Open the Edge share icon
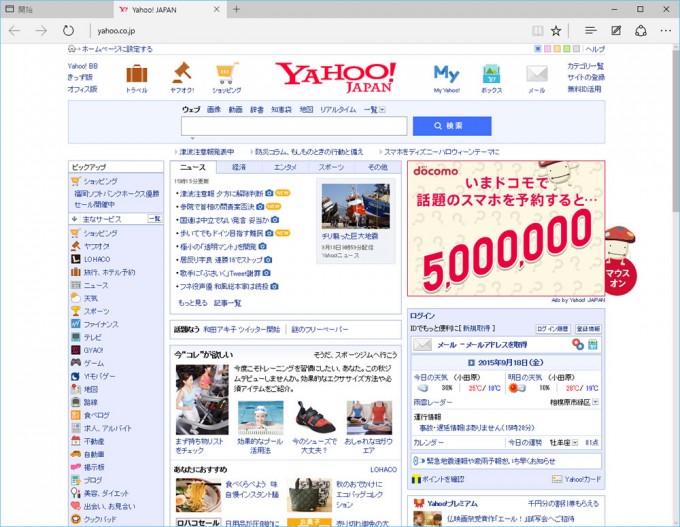680x527 pixels. (641, 31)
